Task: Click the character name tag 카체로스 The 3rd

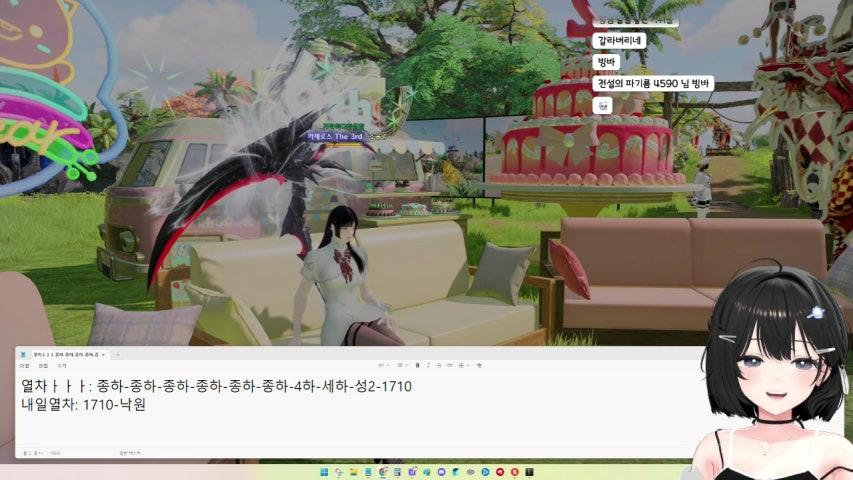Action: click(336, 137)
